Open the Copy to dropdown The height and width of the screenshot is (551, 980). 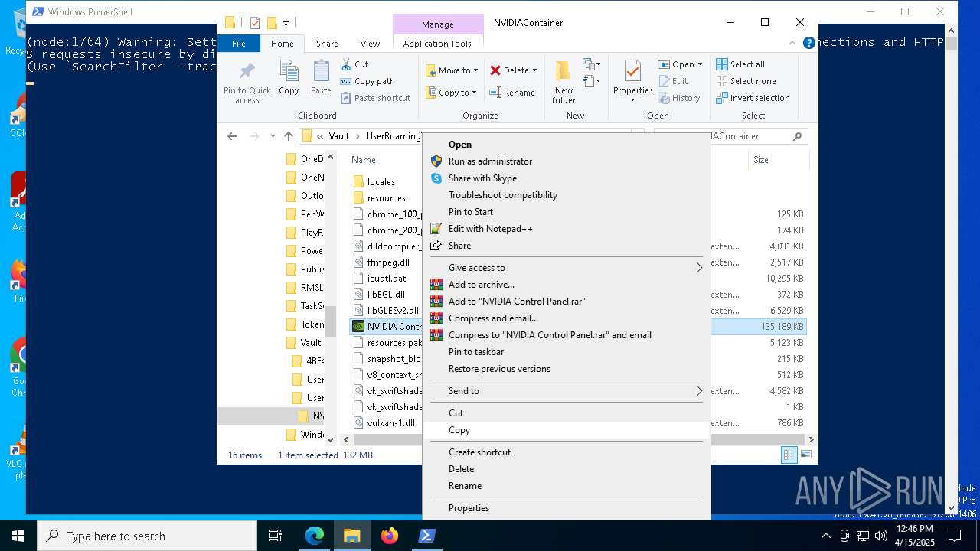click(452, 93)
